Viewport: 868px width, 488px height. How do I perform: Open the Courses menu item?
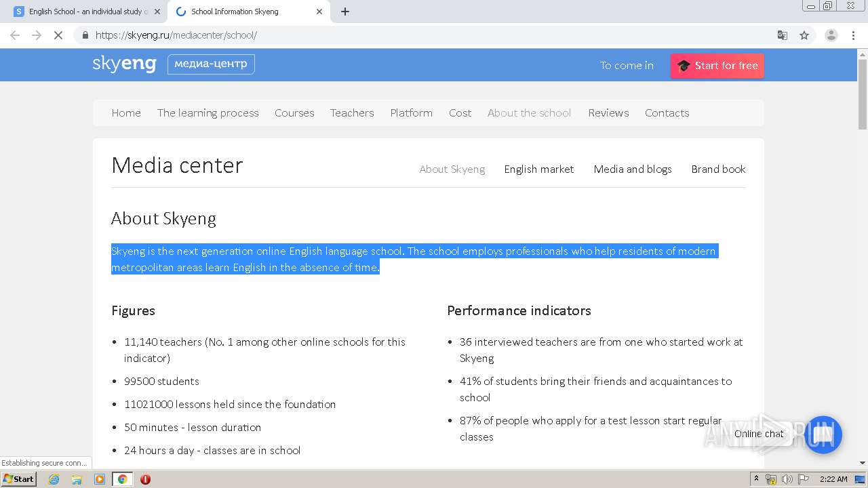point(294,113)
